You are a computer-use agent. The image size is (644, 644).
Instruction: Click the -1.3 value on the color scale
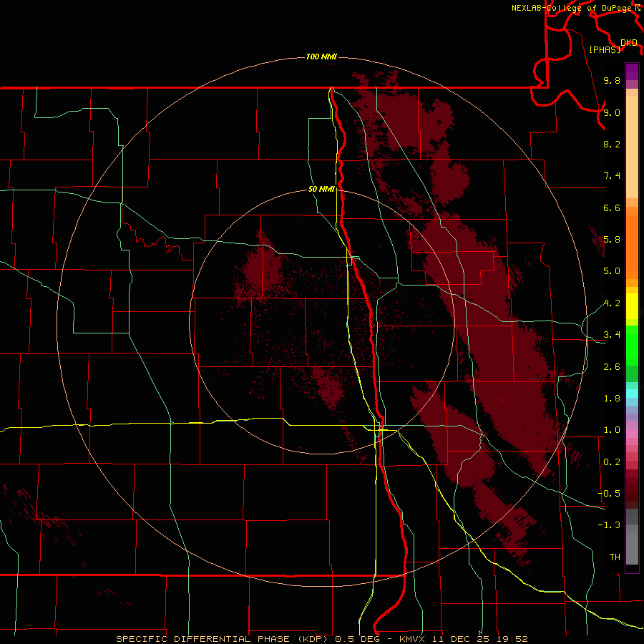(609, 525)
